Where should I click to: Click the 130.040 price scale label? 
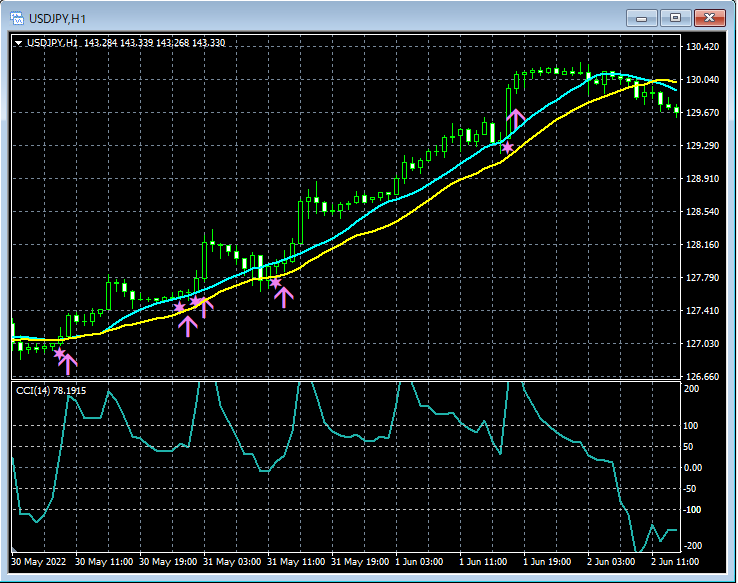click(703, 80)
